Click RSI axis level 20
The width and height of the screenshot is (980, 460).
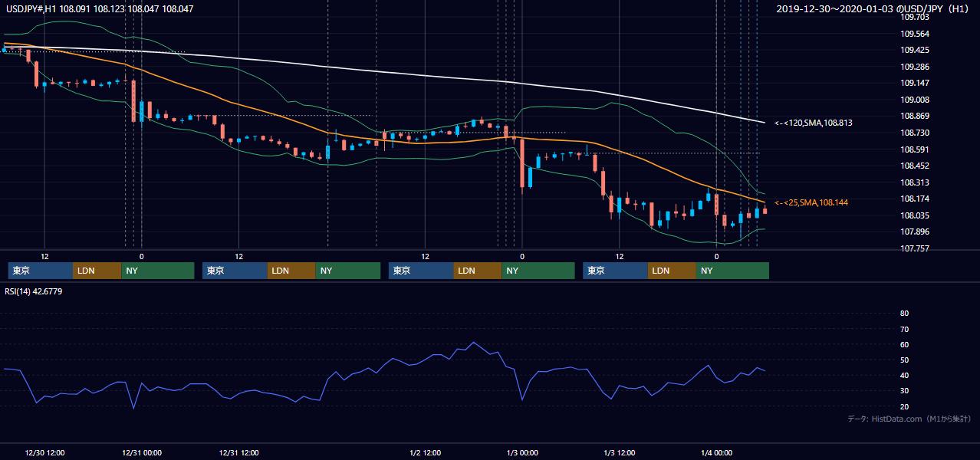click(904, 406)
